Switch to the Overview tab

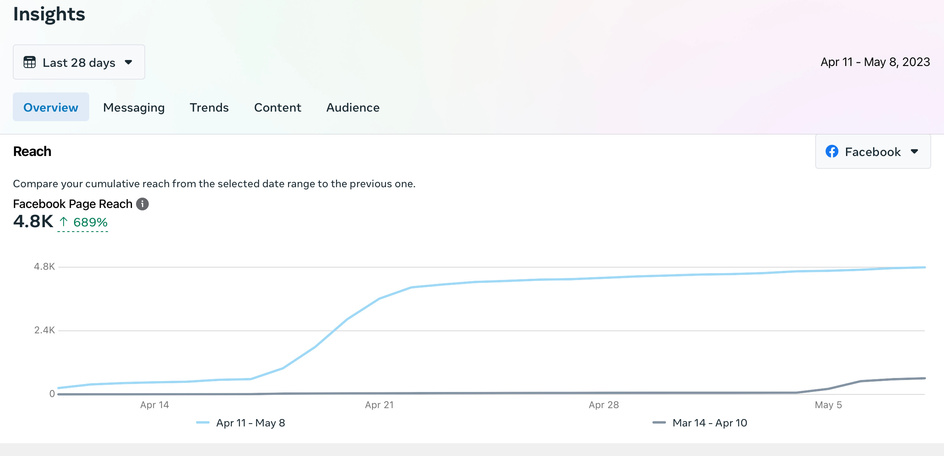51,107
